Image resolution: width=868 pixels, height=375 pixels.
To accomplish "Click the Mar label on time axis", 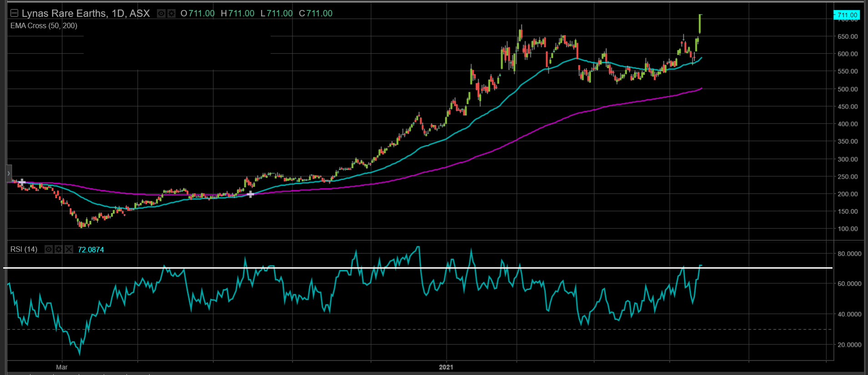I will pyautogui.click(x=62, y=367).
